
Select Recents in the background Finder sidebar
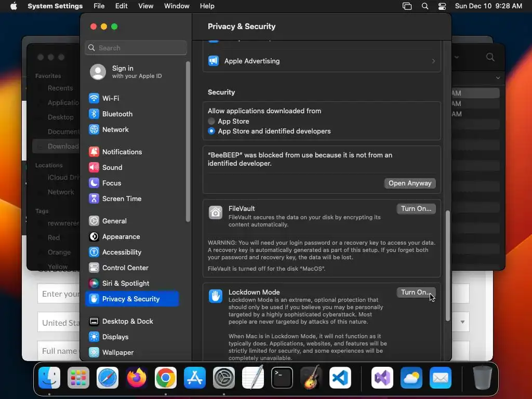60,88
